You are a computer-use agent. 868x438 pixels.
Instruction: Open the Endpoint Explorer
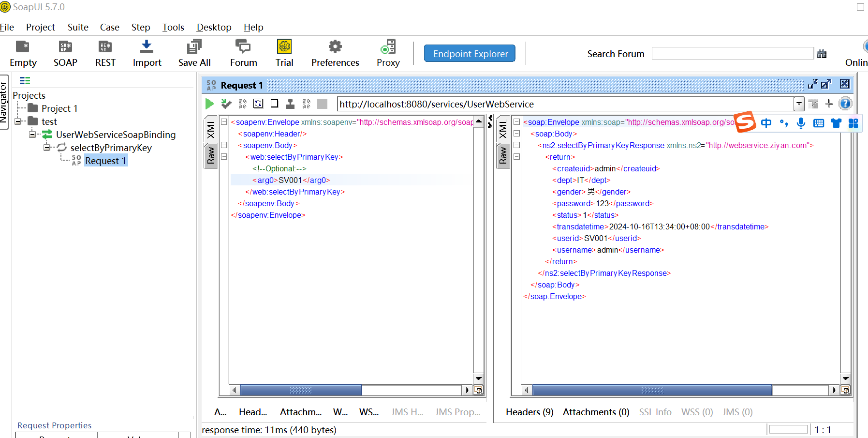point(470,53)
